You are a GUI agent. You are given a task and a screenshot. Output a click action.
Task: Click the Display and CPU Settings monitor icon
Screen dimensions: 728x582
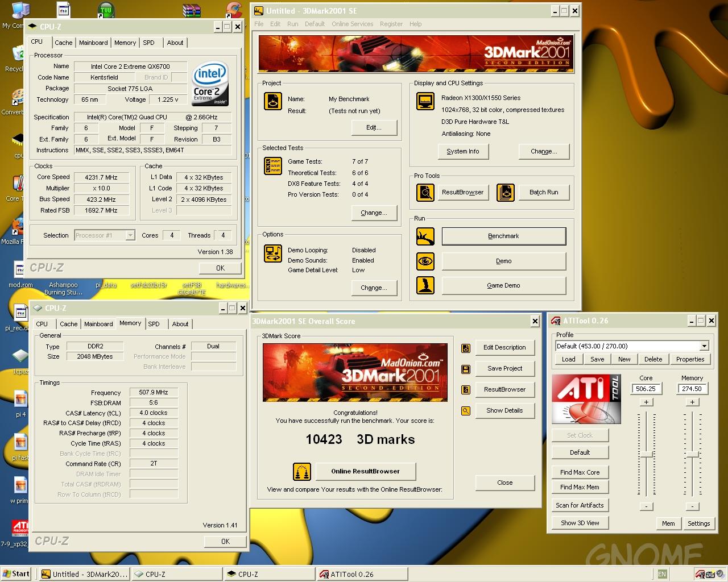tap(425, 101)
